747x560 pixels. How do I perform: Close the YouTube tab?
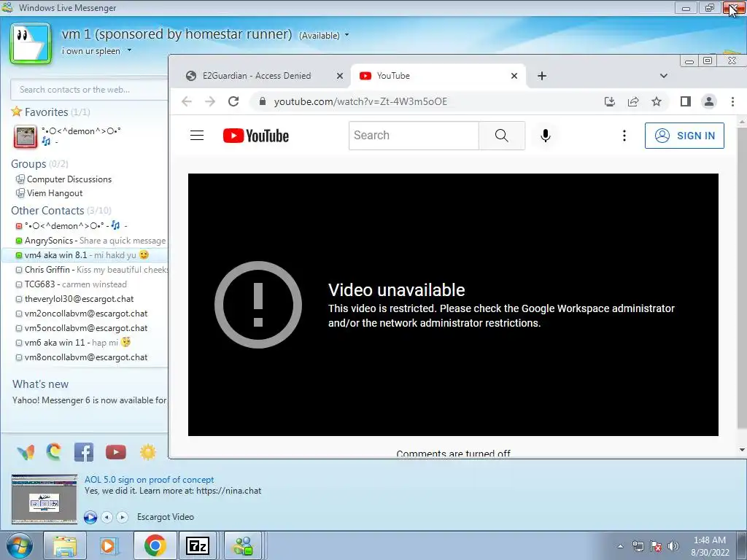[x=514, y=76]
